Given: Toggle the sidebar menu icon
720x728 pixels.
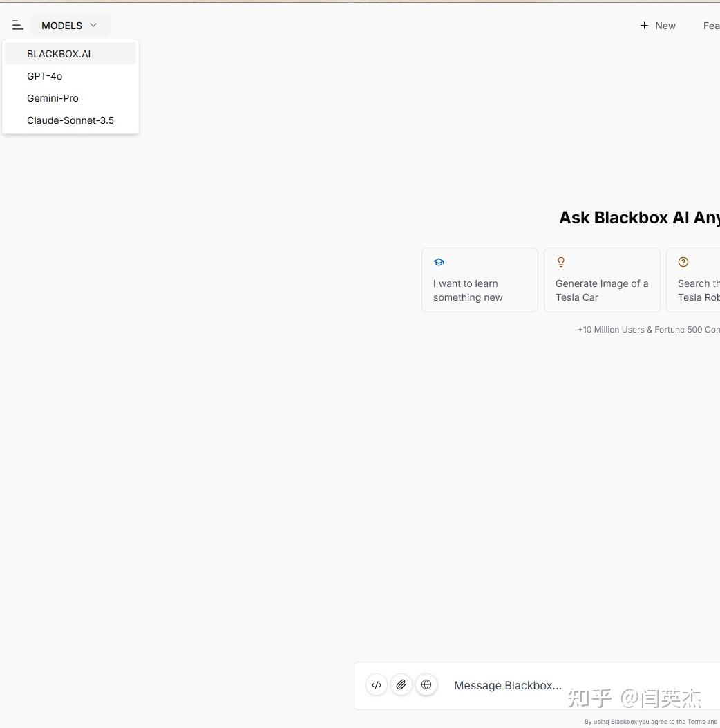Looking at the screenshot, I should (18, 25).
